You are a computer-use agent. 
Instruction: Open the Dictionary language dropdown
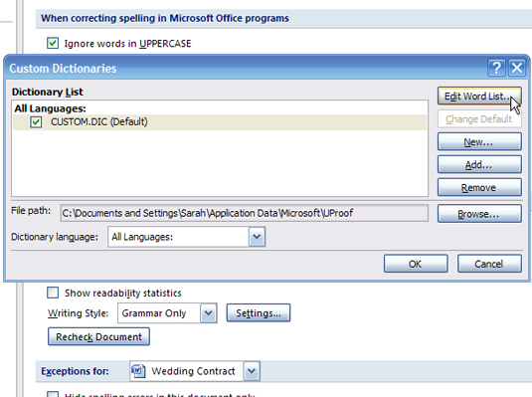[257, 237]
